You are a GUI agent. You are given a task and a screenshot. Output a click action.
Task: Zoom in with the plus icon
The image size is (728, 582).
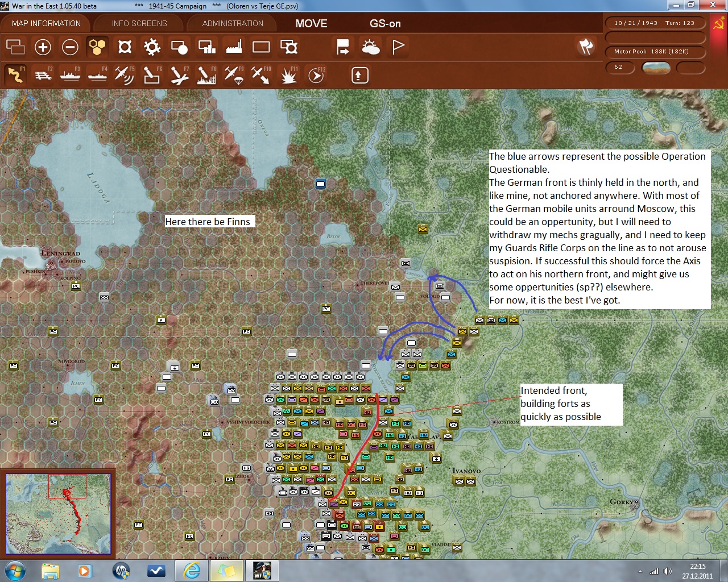pos(43,47)
